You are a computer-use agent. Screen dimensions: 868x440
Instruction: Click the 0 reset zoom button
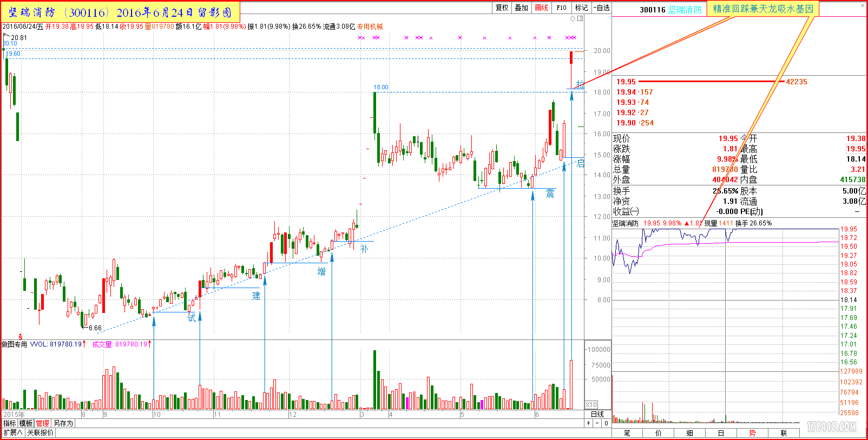(606, 423)
